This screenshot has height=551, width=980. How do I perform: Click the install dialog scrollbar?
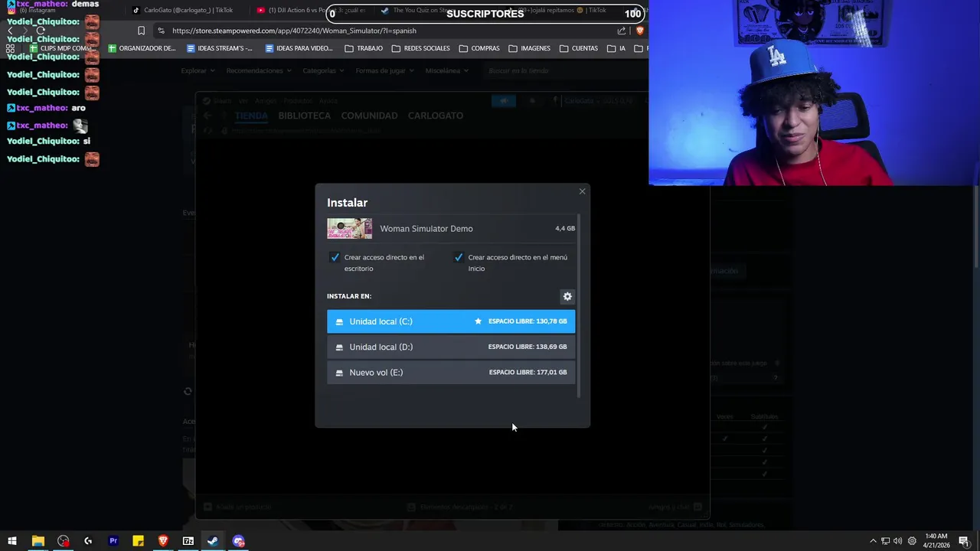580,306
